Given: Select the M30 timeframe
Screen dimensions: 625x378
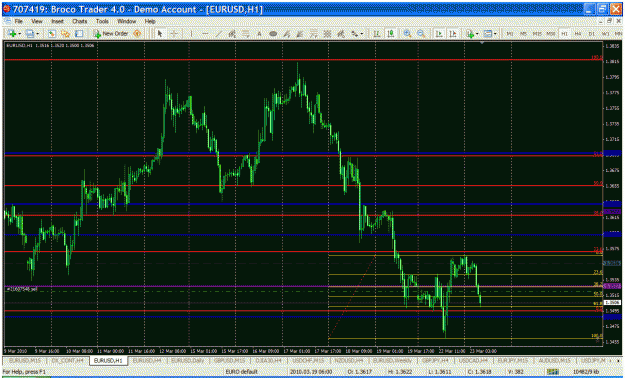Looking at the screenshot, I should point(550,34).
